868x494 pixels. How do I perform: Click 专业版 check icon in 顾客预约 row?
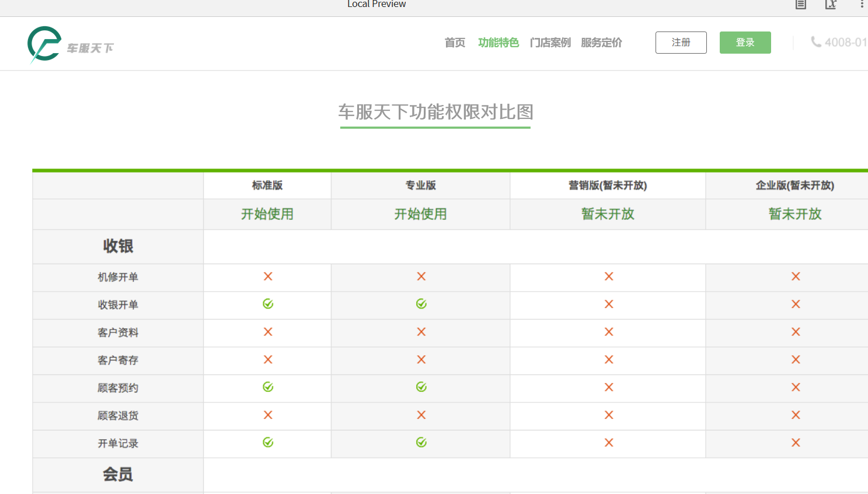(x=421, y=387)
